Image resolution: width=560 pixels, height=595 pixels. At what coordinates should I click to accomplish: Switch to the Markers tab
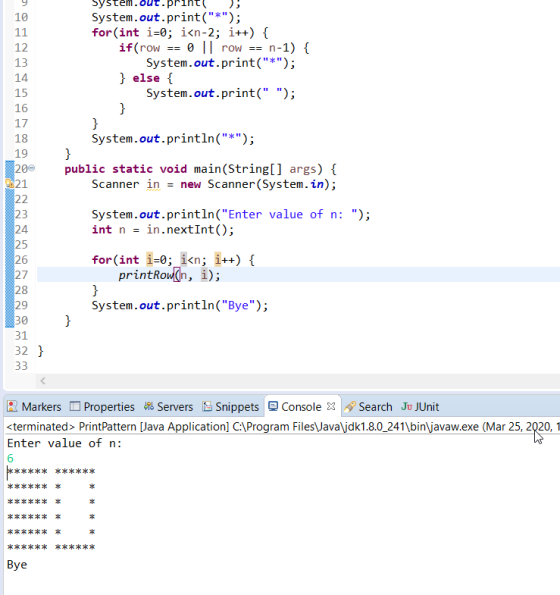coord(34,407)
